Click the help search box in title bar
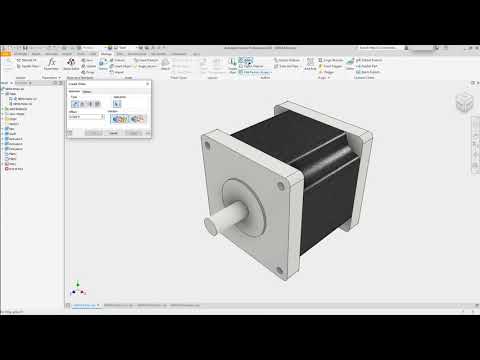 [x=378, y=48]
